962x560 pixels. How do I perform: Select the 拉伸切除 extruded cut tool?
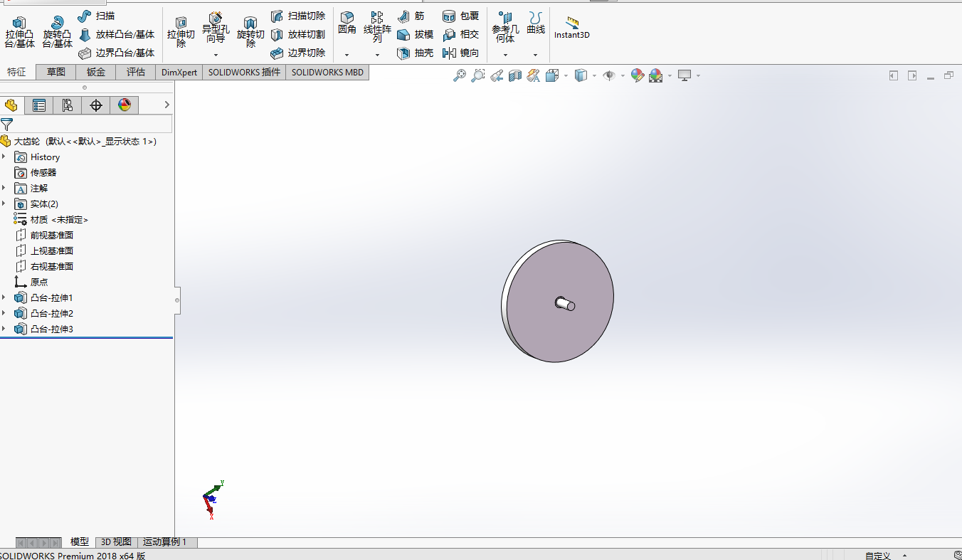coord(181,33)
